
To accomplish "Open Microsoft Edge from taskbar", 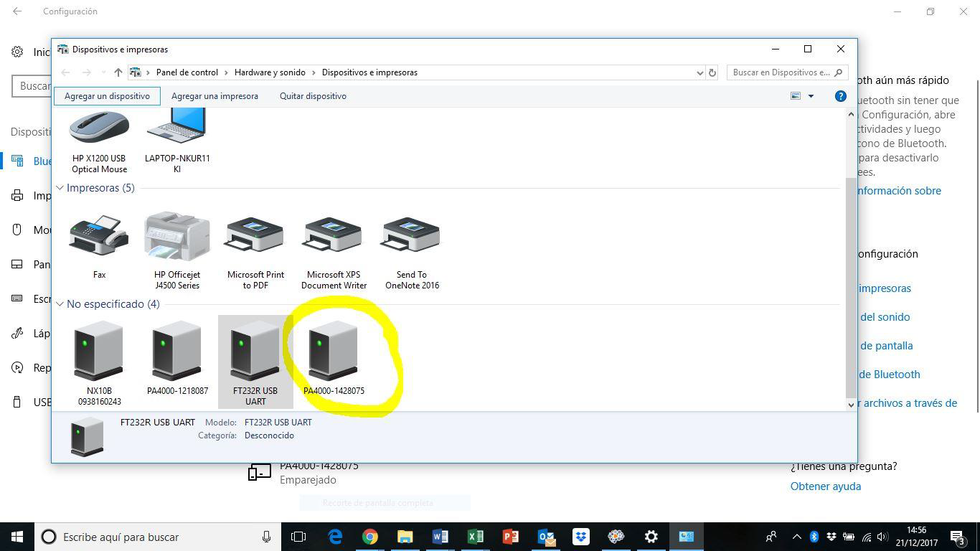I will pyautogui.click(x=335, y=537).
